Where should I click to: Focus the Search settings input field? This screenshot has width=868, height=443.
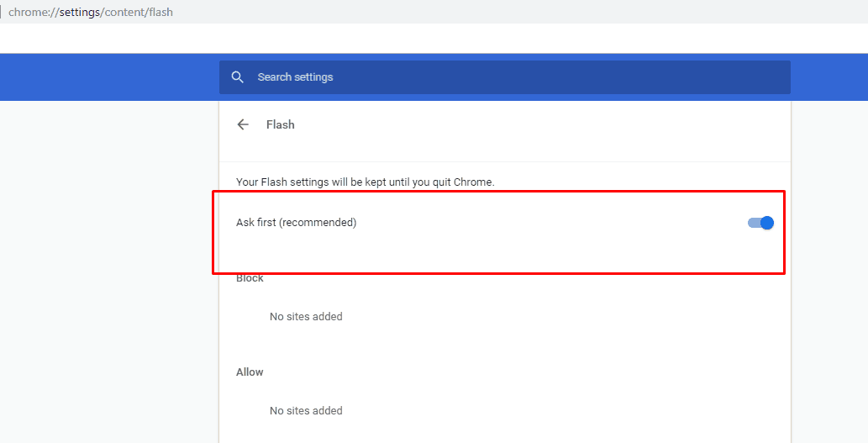[505, 77]
